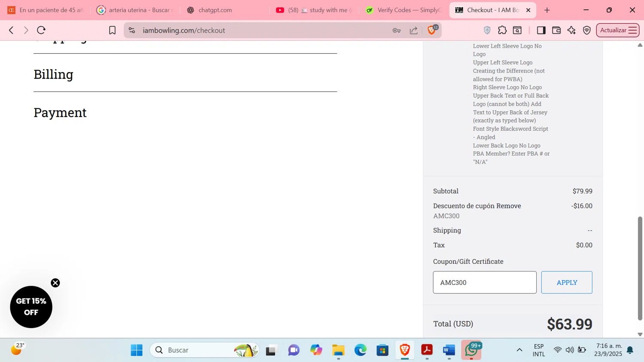Click the scrollbar up arrow
The image size is (644, 362).
(x=640, y=45)
